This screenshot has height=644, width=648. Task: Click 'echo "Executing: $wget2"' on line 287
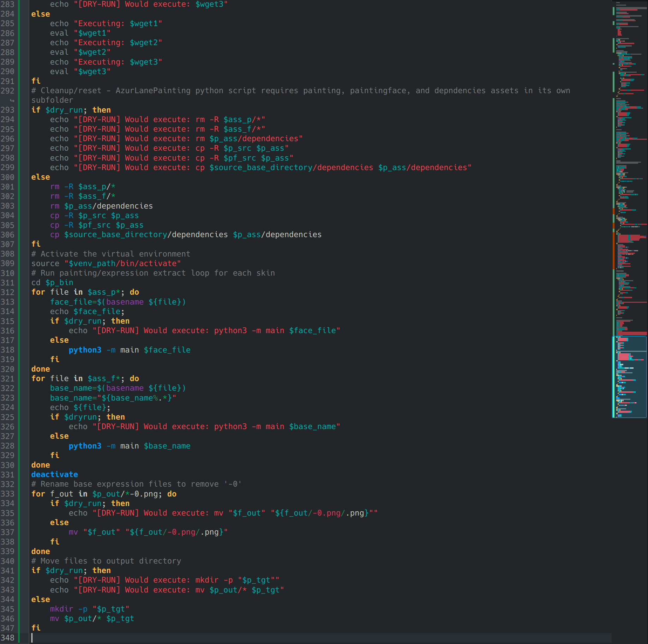pyautogui.click(x=106, y=43)
